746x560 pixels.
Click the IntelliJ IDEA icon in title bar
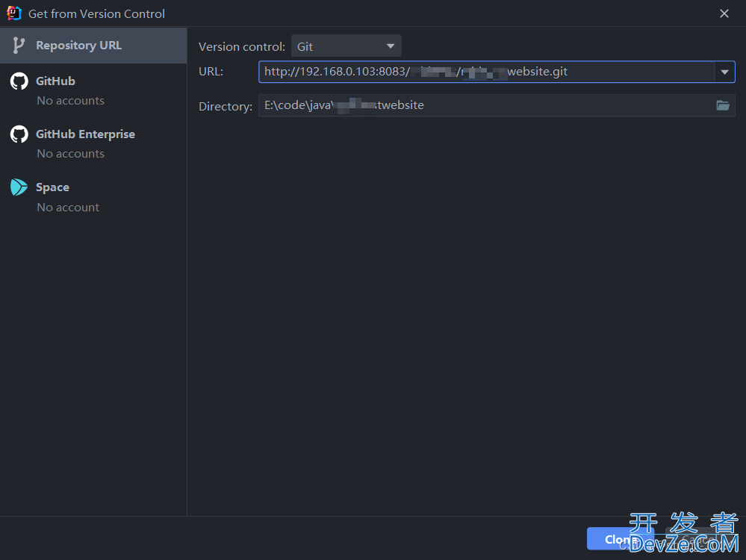click(x=13, y=13)
